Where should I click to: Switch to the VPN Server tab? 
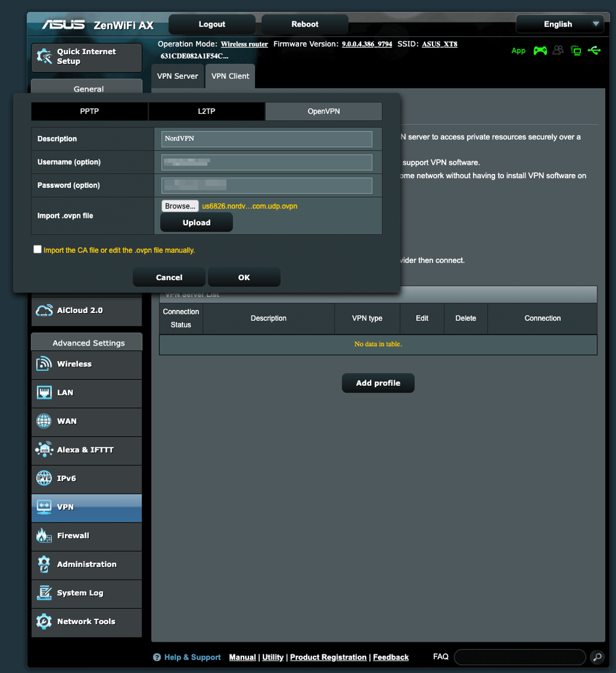coord(177,76)
